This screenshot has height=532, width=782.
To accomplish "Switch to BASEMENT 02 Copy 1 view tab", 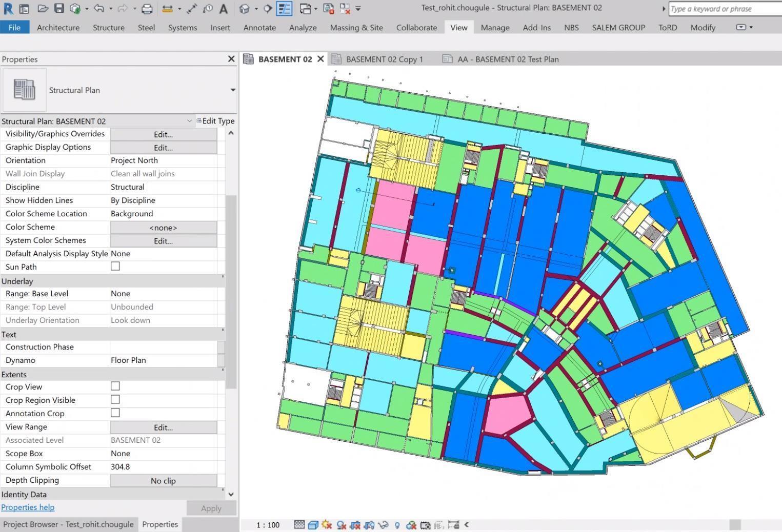I will pyautogui.click(x=384, y=59).
